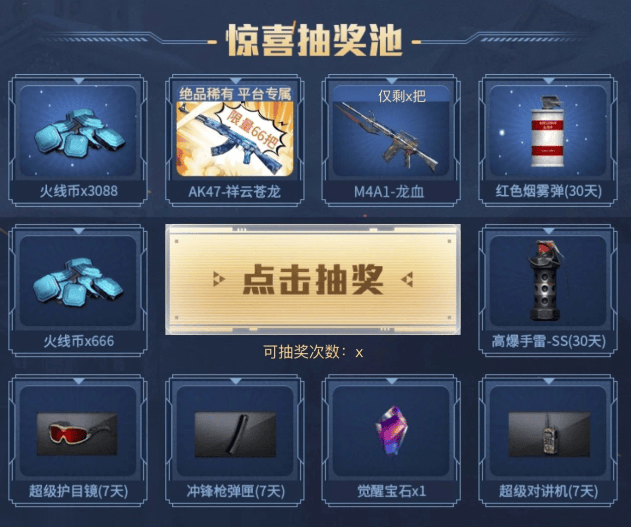Select the red super goggles icon
Viewport: 631px width, 527px height.
pyautogui.click(x=77, y=434)
